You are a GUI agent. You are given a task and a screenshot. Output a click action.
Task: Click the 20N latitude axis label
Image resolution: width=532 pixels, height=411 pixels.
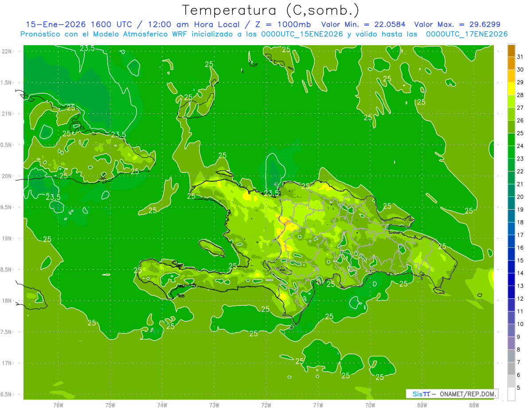click(x=7, y=176)
